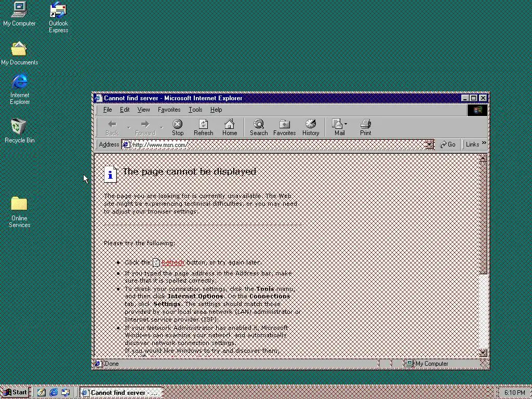Open the Back button history dropdown arrow
Image resolution: width=532 pixels, height=399 pixels.
(129, 128)
